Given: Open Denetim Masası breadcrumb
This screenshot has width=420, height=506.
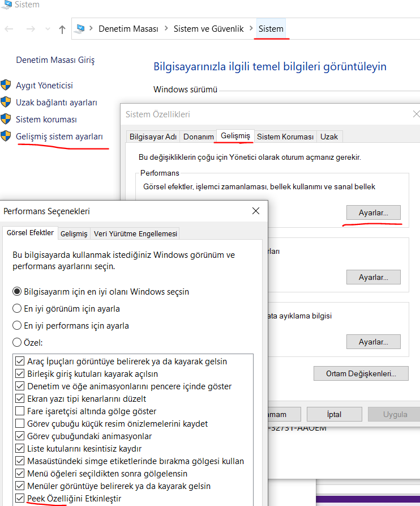Looking at the screenshot, I should 128,29.
